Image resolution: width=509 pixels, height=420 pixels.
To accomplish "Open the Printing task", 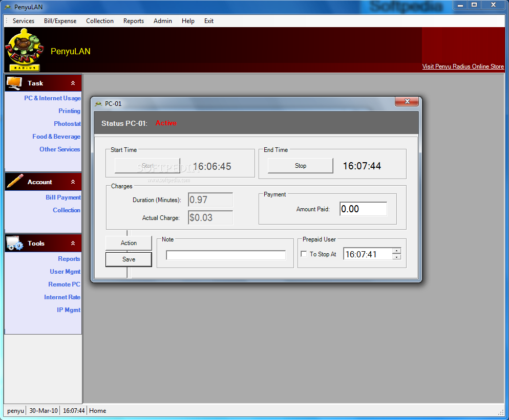I will click(x=69, y=111).
